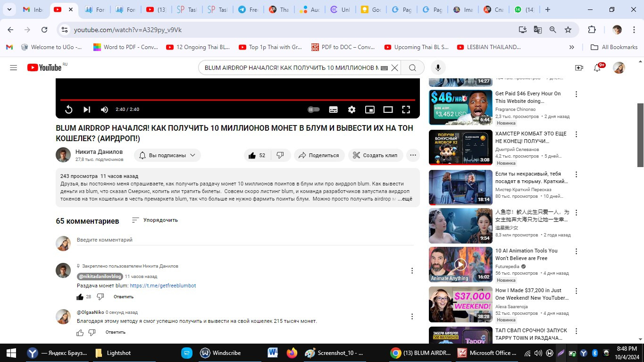Open the Create video button

tap(579, 68)
